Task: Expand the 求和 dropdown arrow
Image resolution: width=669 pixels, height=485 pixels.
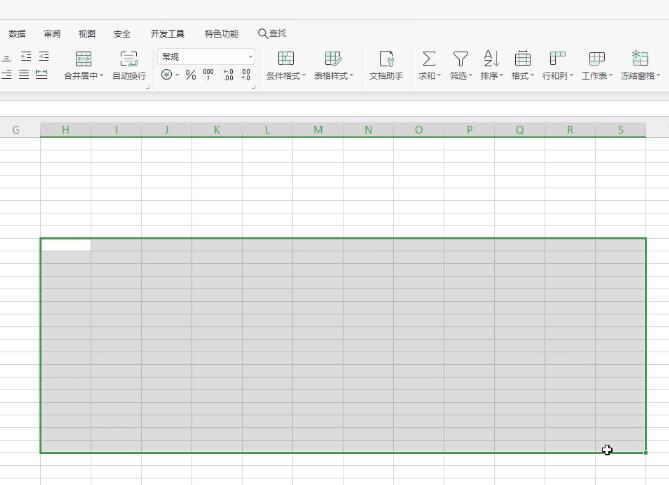Action: point(439,76)
